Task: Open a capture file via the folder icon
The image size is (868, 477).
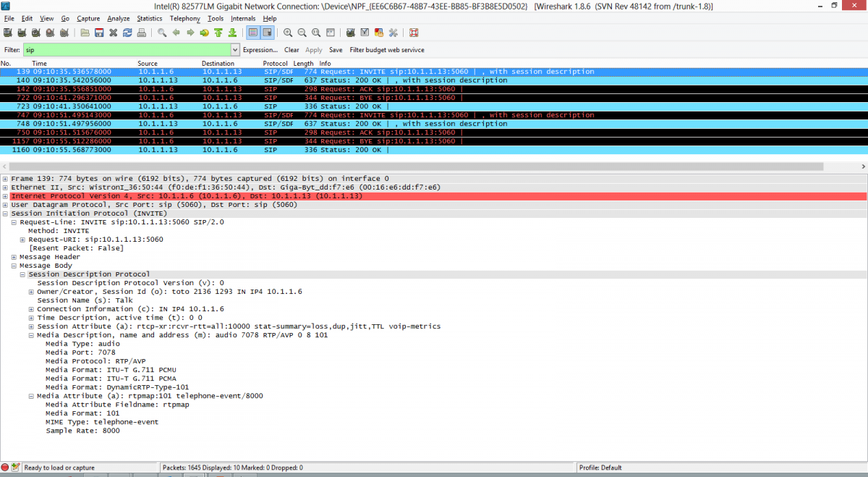Action: tap(85, 33)
